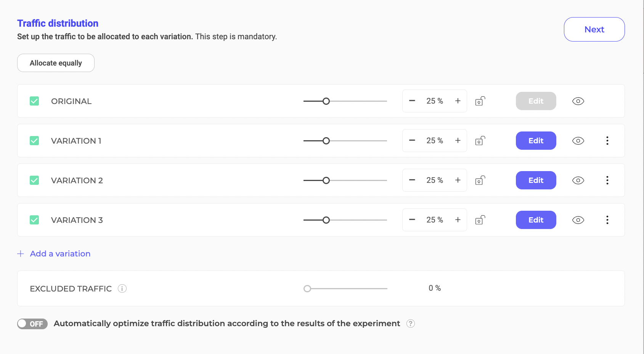Image resolution: width=644 pixels, height=354 pixels.
Task: Increase Variation 1 percentage with plus
Action: 458,141
